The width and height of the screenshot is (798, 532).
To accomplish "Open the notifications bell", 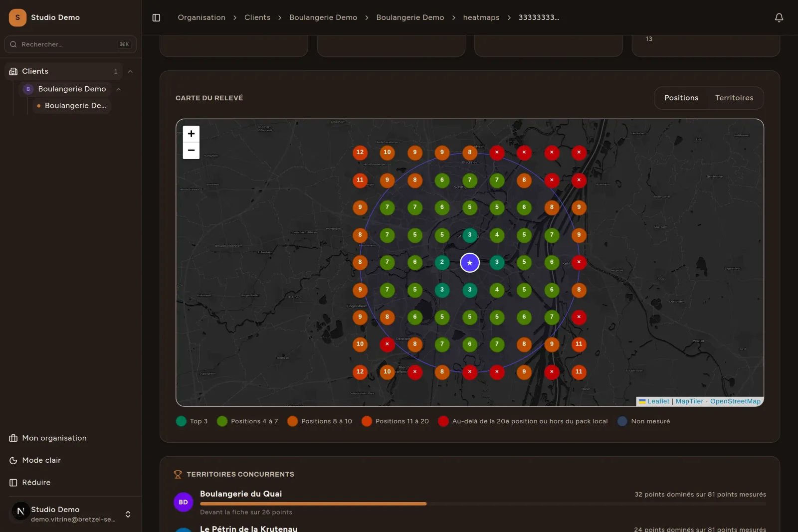I will (x=779, y=17).
